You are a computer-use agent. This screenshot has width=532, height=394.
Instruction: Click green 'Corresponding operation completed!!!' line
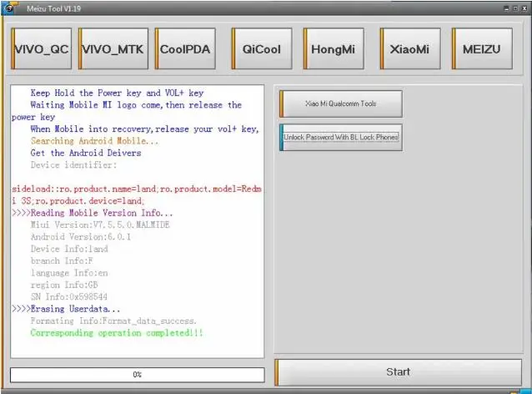(x=117, y=333)
